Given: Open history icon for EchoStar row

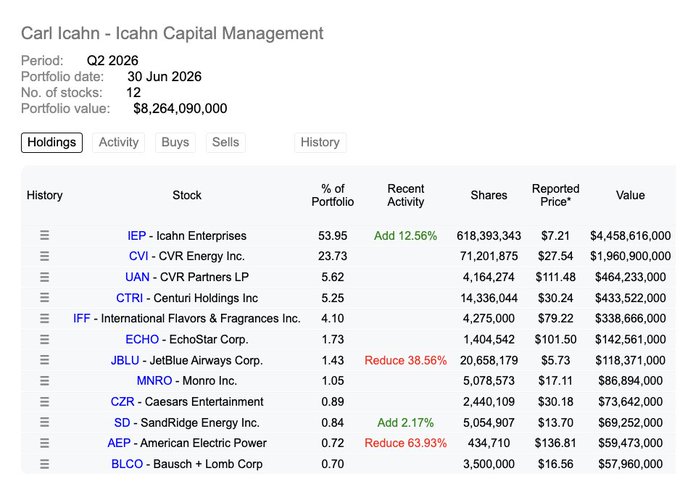Looking at the screenshot, I should pyautogui.click(x=44, y=339).
